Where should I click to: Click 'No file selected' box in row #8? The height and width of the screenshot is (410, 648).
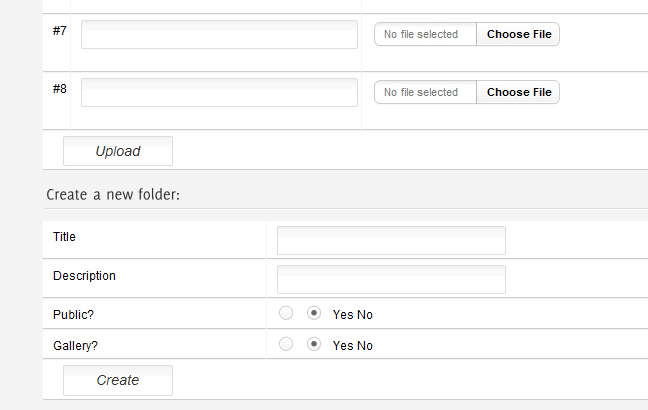[425, 92]
